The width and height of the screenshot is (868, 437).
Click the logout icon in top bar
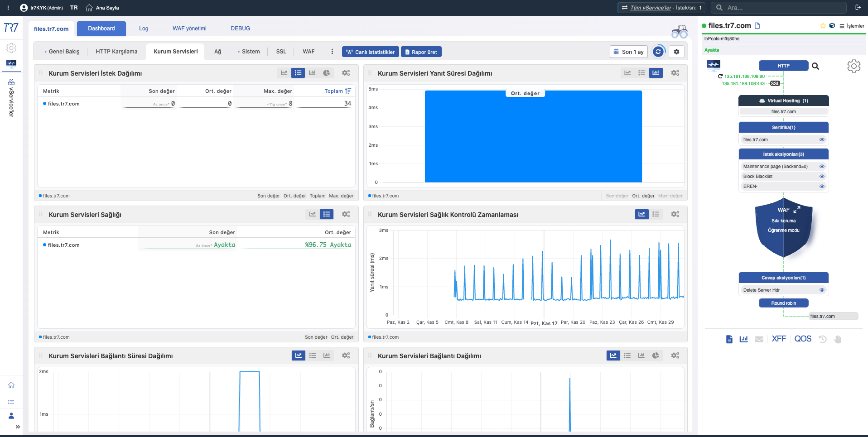858,8
